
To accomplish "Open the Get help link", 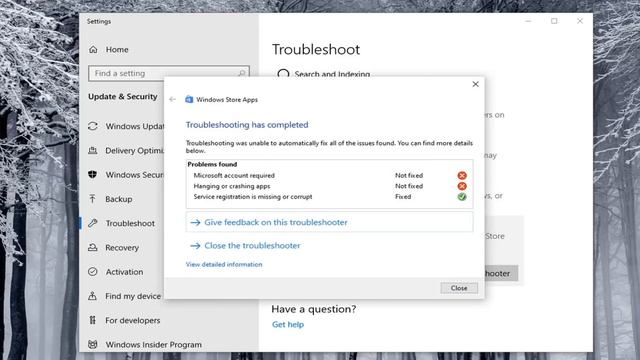I will tap(288, 324).
